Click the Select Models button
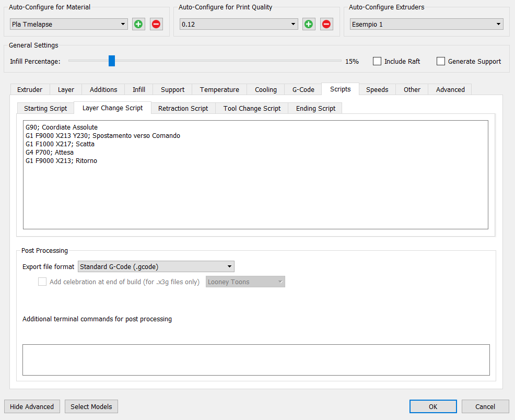 coord(91,406)
